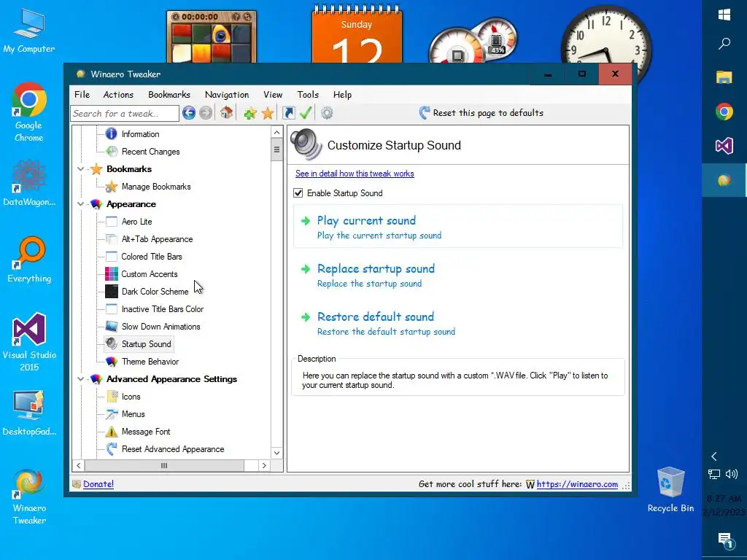Click the horizontal scrollbar left arrow
This screenshot has height=560, width=747.
point(78,466)
